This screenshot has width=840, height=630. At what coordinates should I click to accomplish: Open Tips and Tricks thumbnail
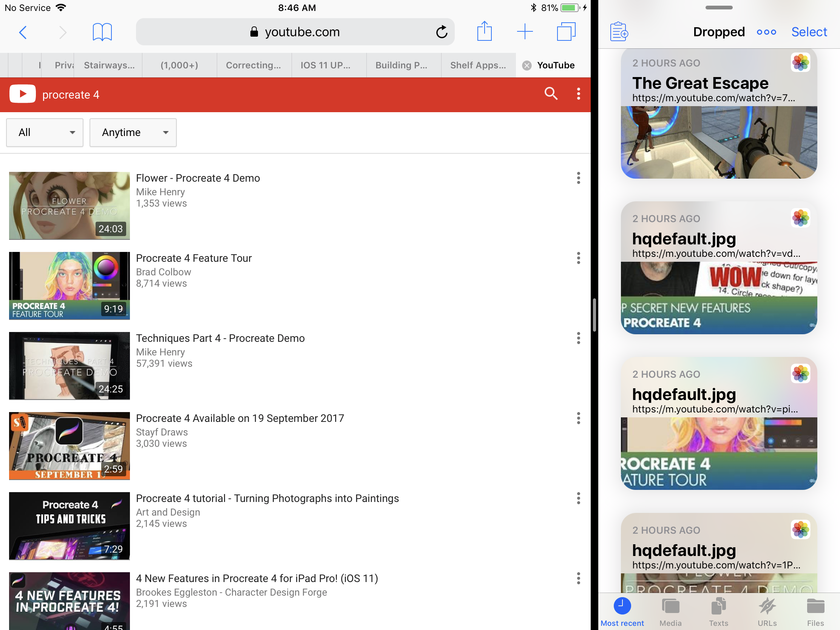69,526
